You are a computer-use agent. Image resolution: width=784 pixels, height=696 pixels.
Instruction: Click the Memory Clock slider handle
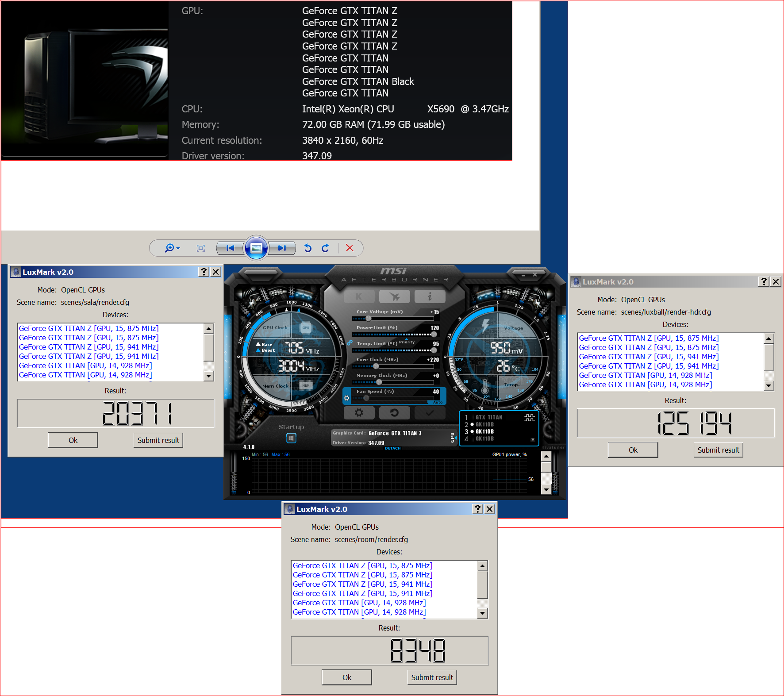point(379,382)
